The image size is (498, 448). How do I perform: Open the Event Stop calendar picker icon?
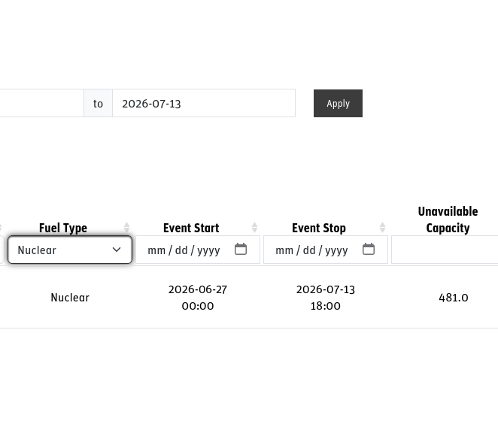369,250
